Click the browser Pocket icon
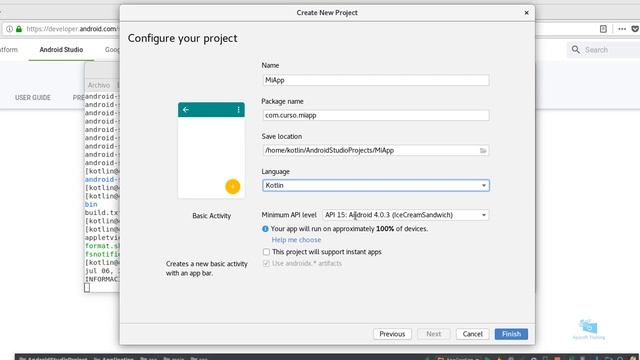The width and height of the screenshot is (640, 360). [x=636, y=29]
